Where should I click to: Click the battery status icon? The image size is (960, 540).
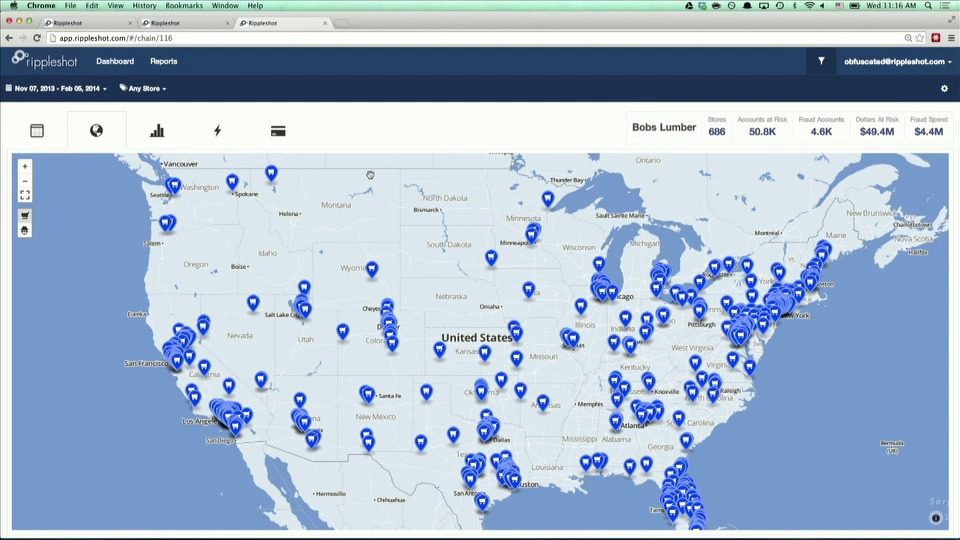click(854, 6)
